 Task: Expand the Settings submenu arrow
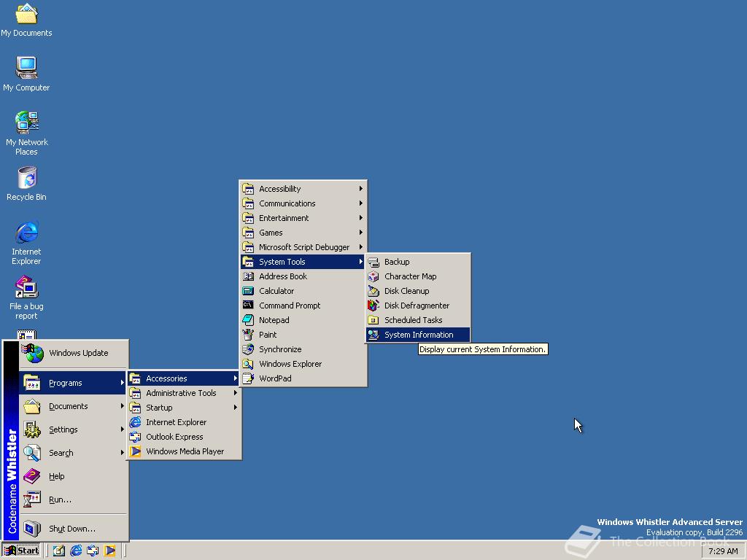point(123,429)
